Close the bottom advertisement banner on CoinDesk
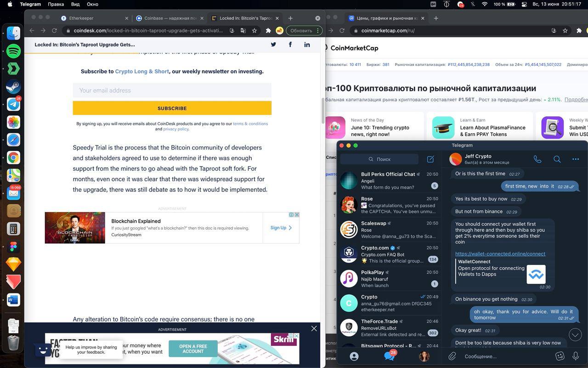This screenshot has height=368, width=588. pos(314,328)
